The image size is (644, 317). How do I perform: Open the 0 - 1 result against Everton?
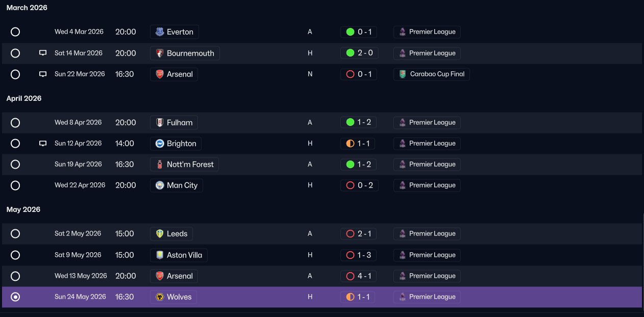[x=359, y=32]
